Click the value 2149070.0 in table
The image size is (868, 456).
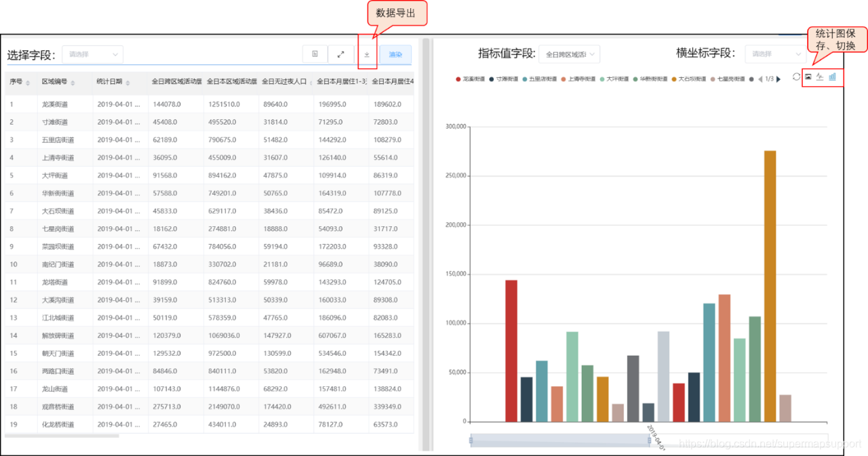point(223,407)
